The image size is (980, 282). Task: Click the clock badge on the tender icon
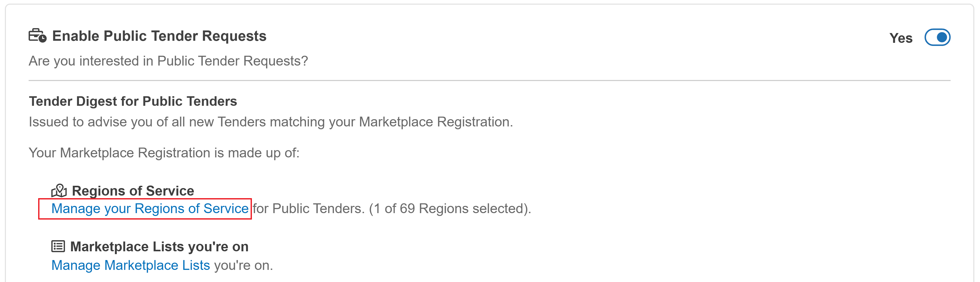click(43, 38)
